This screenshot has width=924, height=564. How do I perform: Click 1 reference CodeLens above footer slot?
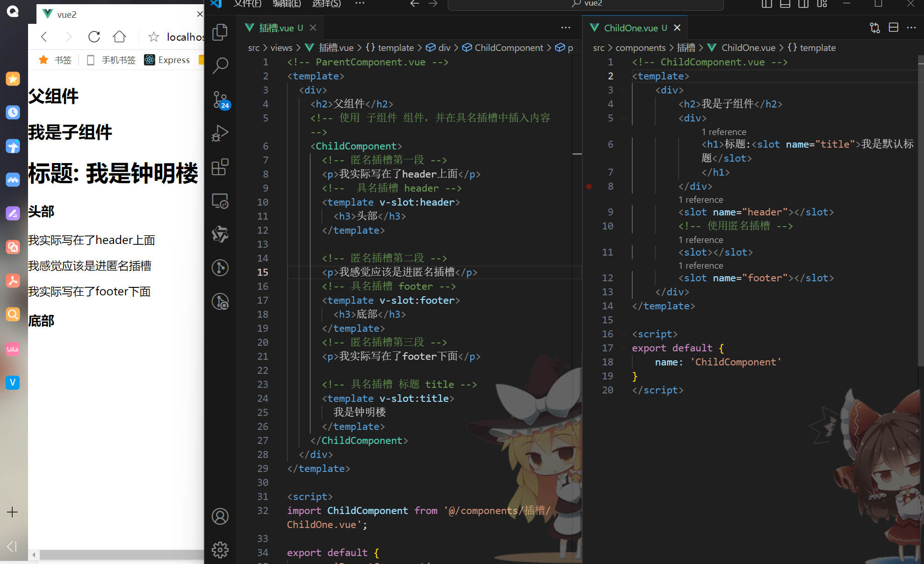click(x=701, y=265)
